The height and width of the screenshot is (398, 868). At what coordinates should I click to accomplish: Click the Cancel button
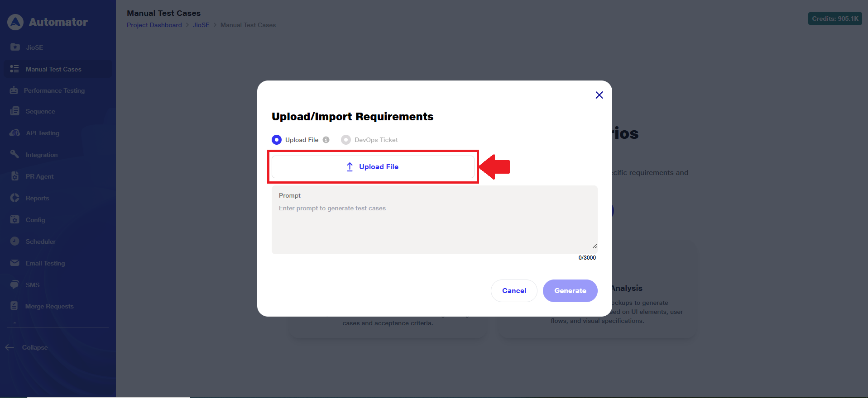514,291
